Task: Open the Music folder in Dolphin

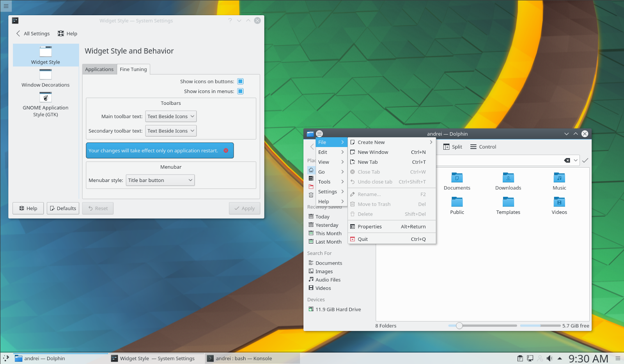Action: 559,182
